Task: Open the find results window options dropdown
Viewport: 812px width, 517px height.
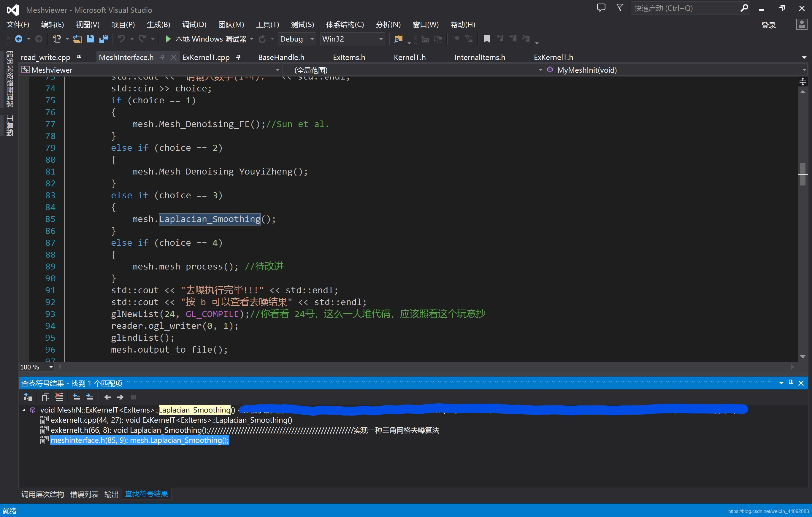Action: (781, 383)
